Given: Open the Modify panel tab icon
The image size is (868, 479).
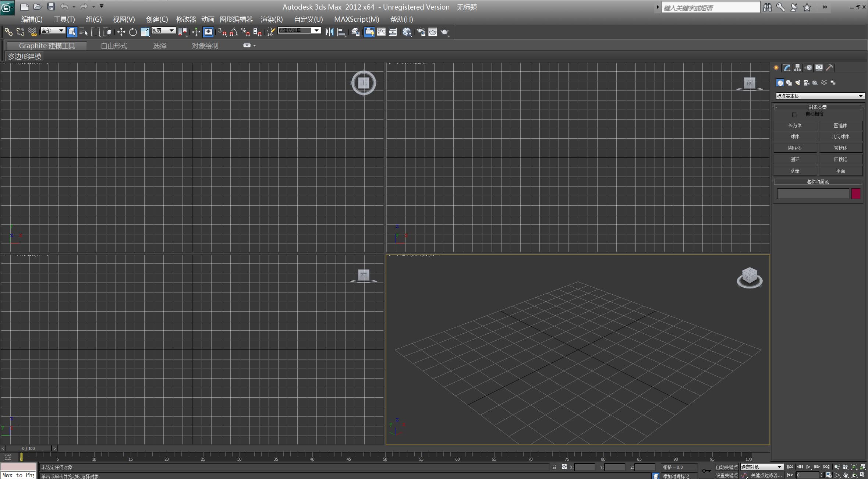Looking at the screenshot, I should click(787, 68).
